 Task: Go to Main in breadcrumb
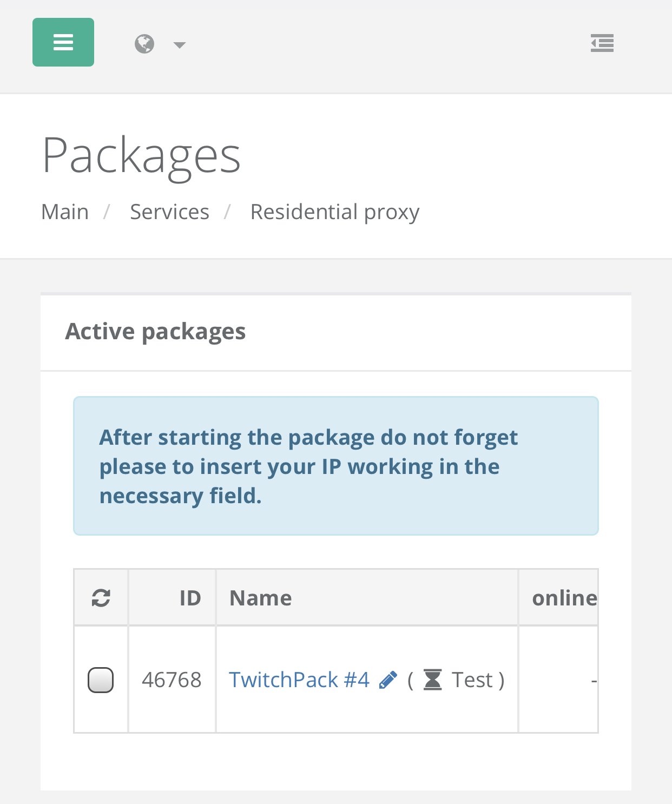pos(65,212)
